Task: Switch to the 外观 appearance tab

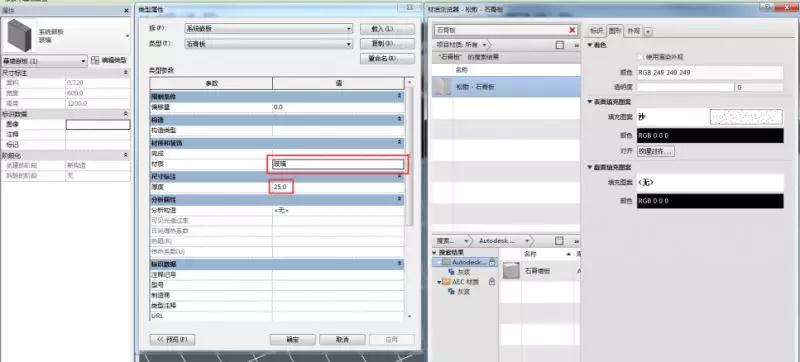Action: [x=634, y=31]
